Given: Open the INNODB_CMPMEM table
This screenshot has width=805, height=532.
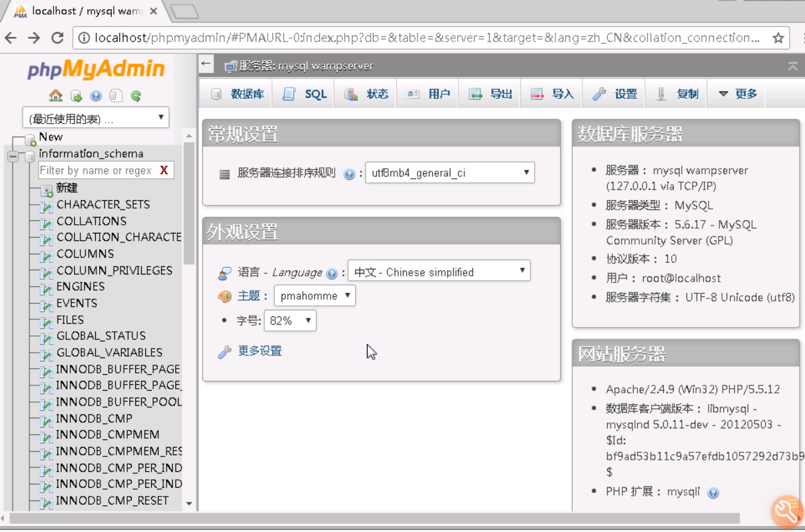Looking at the screenshot, I should point(108,435).
